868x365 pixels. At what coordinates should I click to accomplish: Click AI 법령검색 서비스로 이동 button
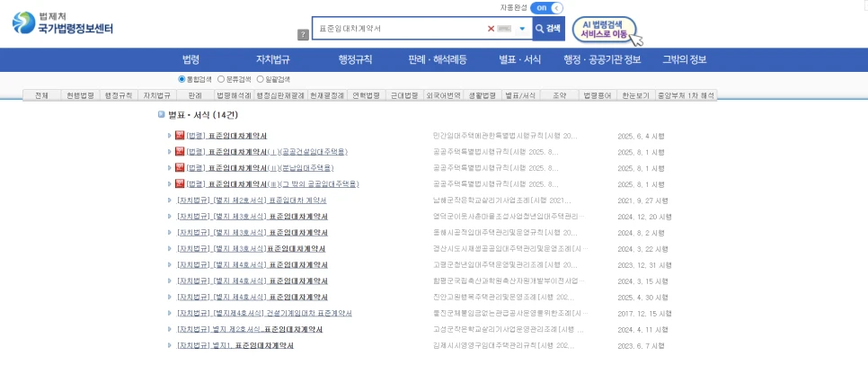[x=604, y=30]
